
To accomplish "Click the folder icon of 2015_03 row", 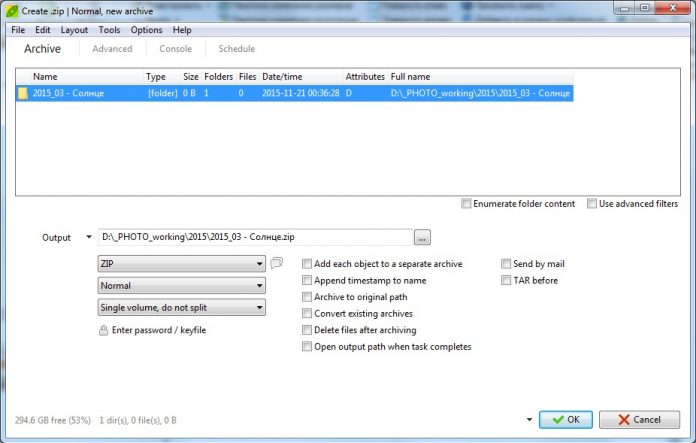I will click(x=22, y=93).
